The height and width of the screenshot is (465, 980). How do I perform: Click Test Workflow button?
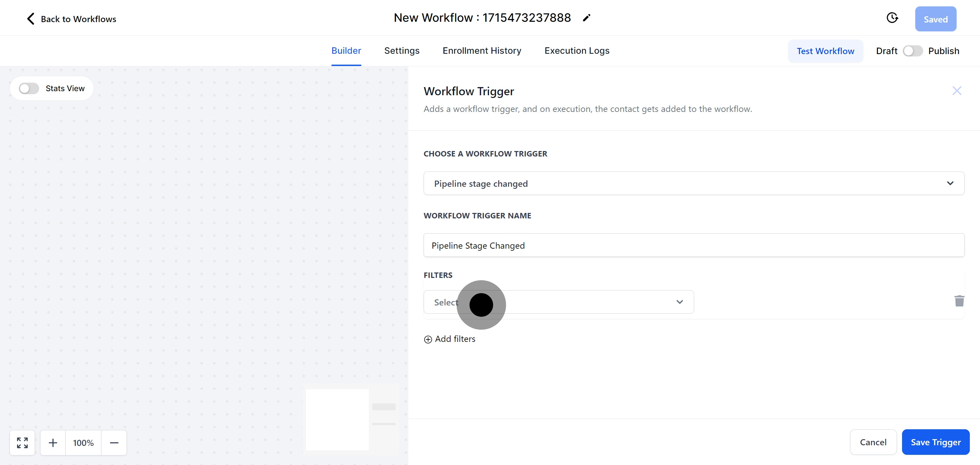click(825, 51)
